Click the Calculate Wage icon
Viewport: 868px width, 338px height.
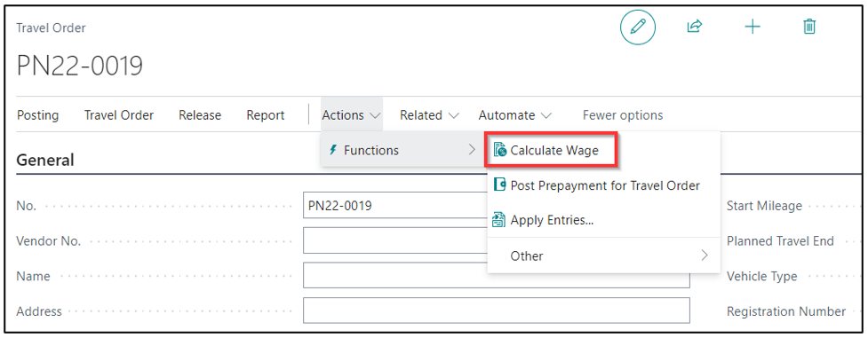pyautogui.click(x=500, y=150)
